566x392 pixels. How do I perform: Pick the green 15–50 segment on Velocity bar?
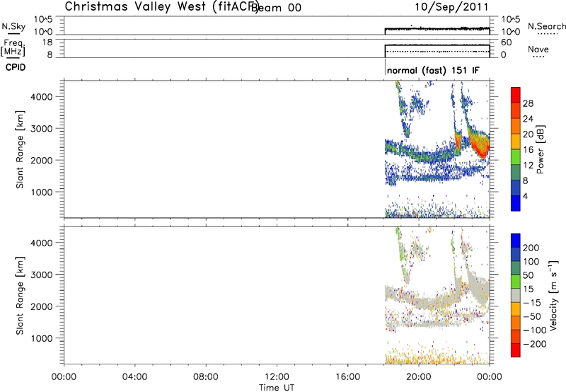pos(516,282)
